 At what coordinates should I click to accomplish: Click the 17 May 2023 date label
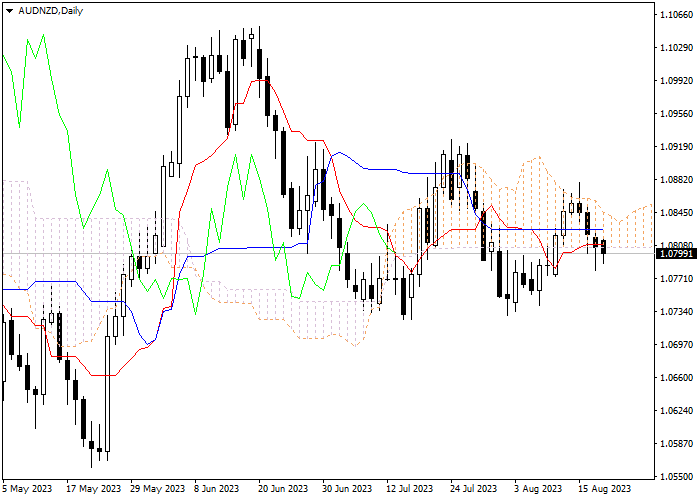(93, 489)
